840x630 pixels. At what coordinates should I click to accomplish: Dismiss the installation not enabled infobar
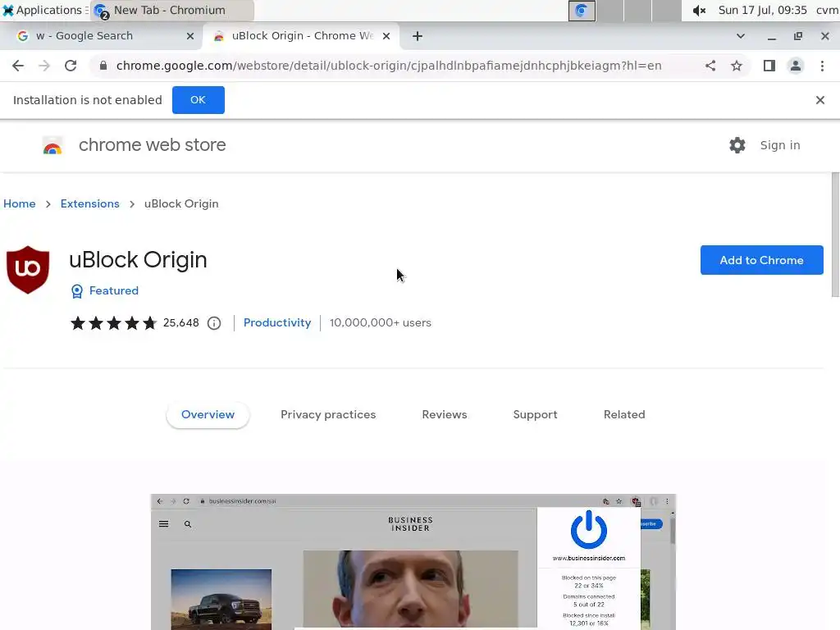819,100
